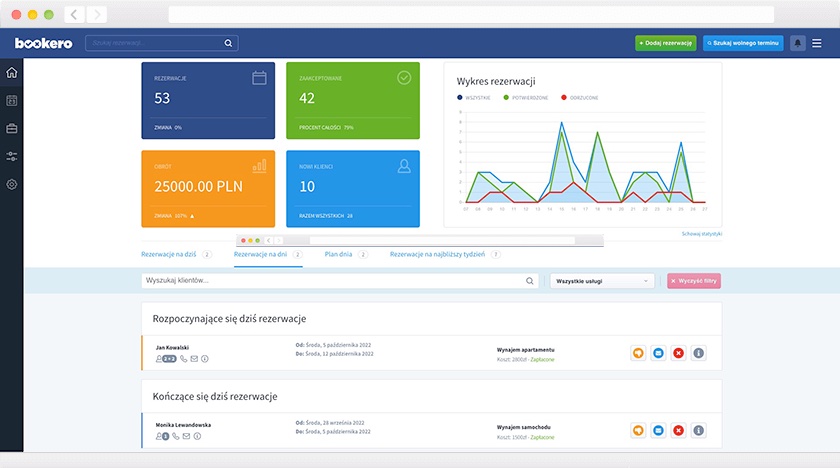Expand the Wszystkie usługi dropdown
840x468 pixels.
tap(602, 281)
